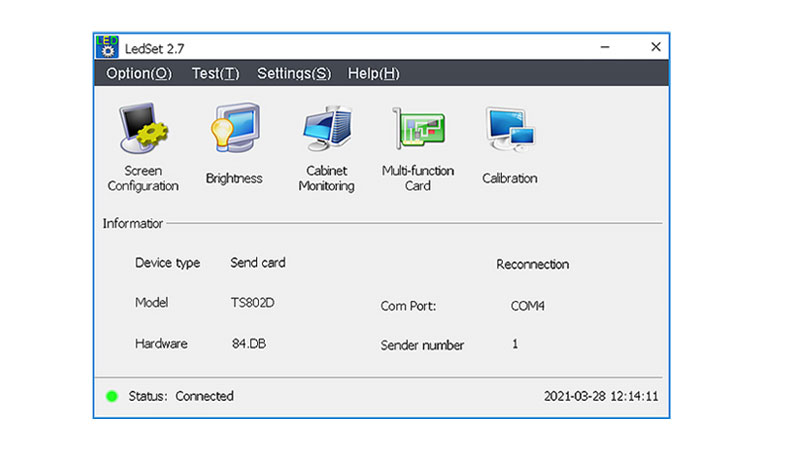Open the Brightness settings icon
800x450 pixels.
(234, 143)
